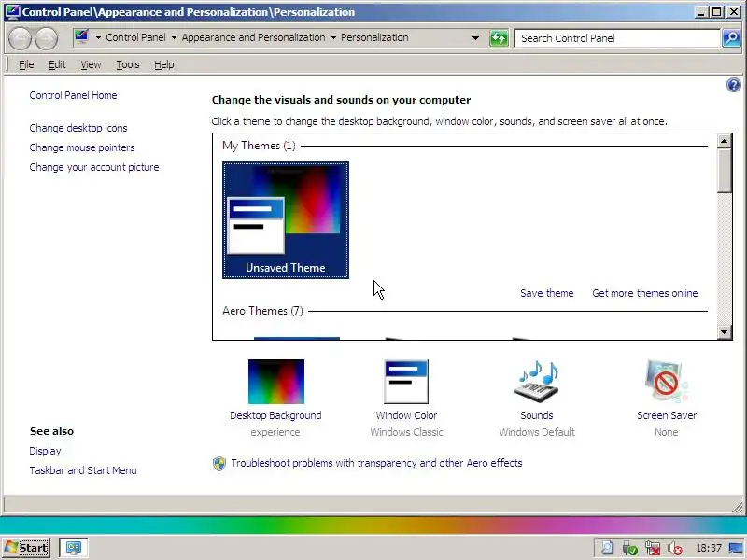Screen dimensions: 747x560
Task: Click the Desktop Background label link
Action: click(275, 415)
